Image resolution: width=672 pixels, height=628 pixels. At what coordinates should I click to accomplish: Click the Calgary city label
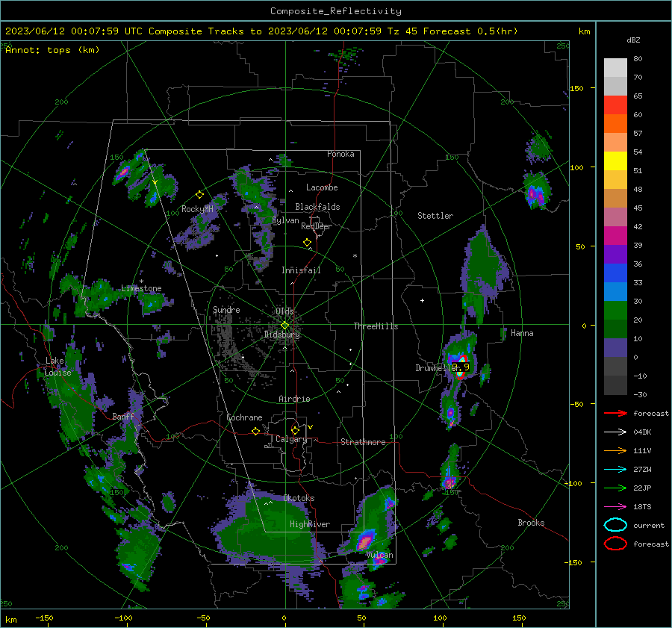tap(291, 439)
